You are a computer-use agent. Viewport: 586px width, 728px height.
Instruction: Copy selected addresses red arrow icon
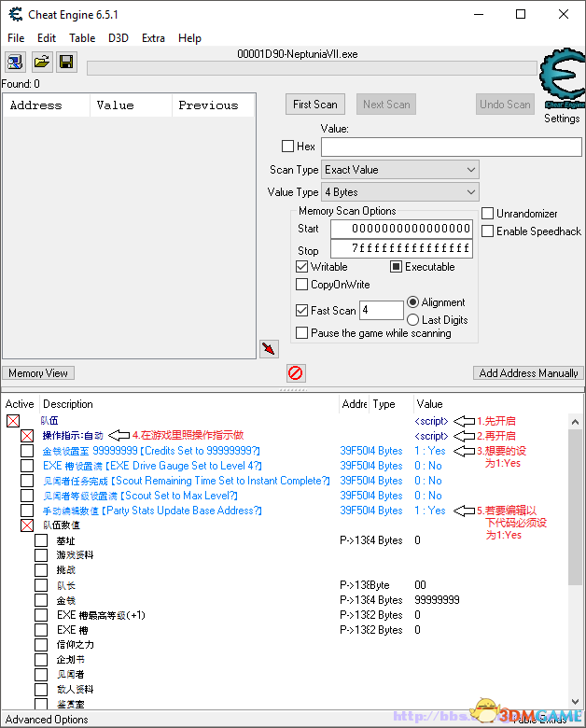click(269, 349)
